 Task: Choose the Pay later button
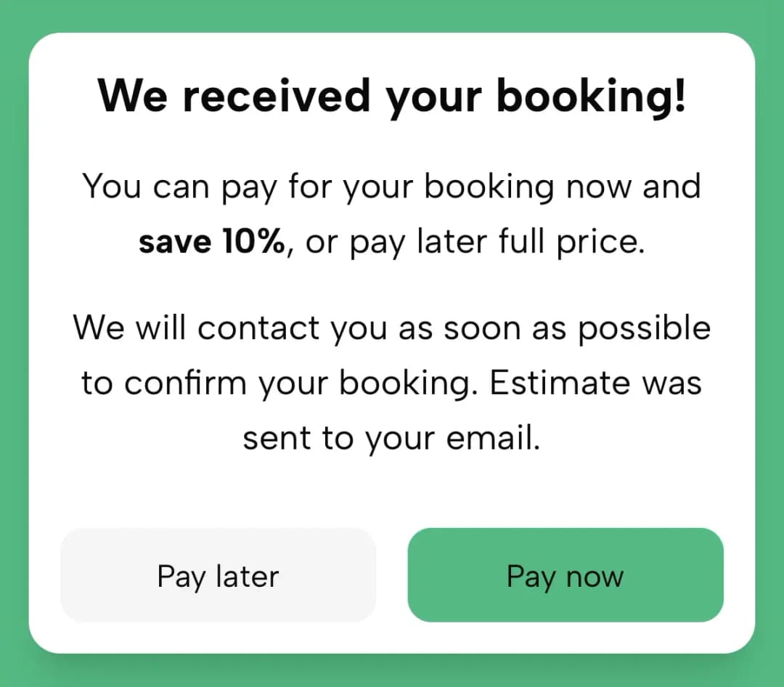[218, 575]
